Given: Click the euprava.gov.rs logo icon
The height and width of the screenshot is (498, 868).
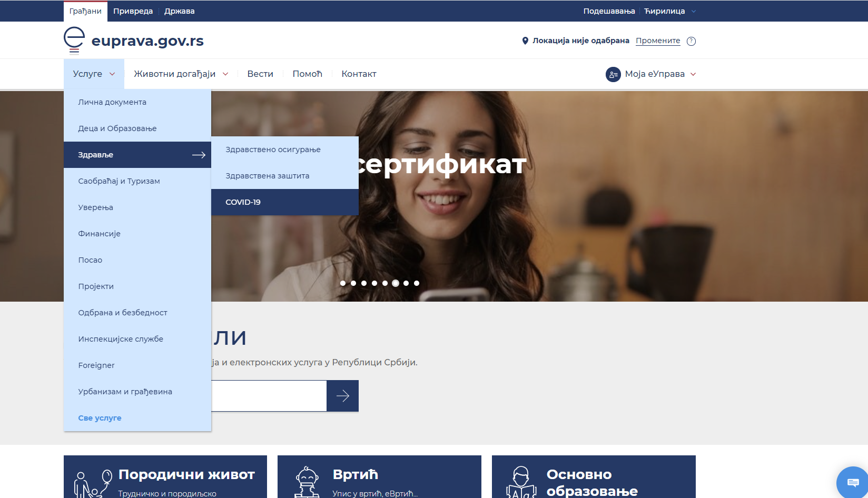Looking at the screenshot, I should pos(74,41).
